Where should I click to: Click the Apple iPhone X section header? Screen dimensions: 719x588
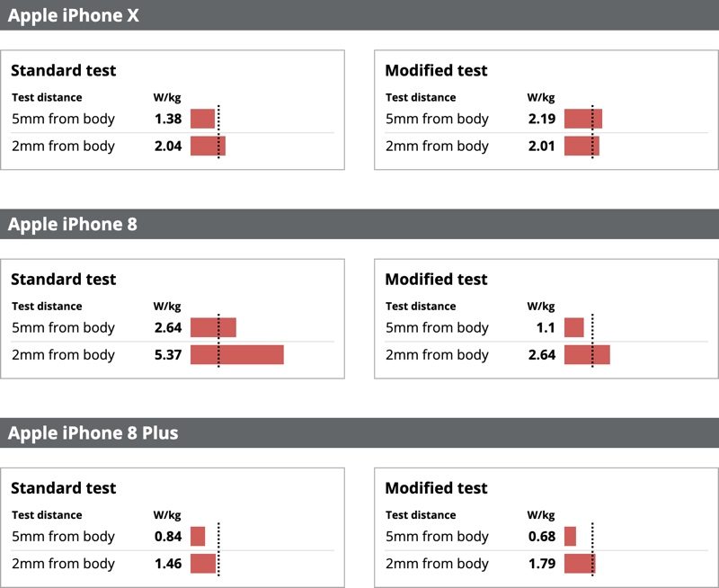tap(74, 15)
